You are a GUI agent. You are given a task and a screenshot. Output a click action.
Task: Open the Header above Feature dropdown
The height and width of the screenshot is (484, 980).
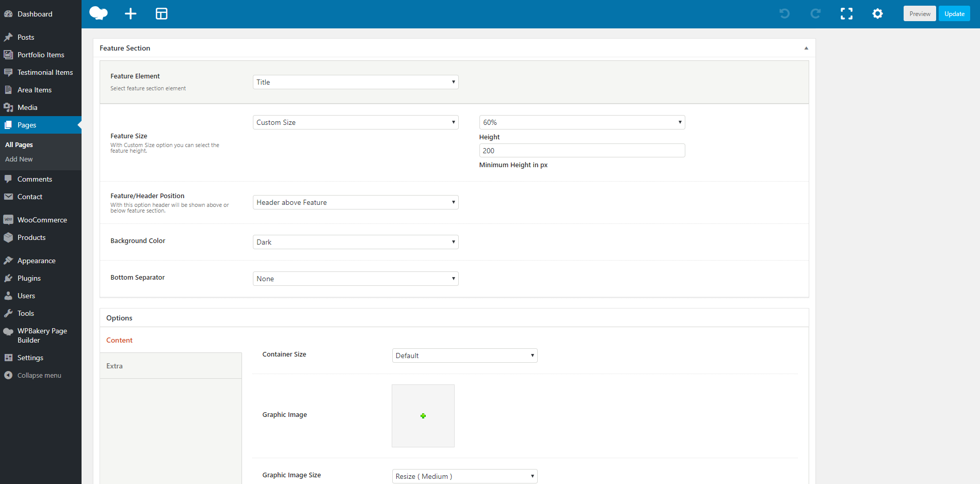tap(356, 202)
